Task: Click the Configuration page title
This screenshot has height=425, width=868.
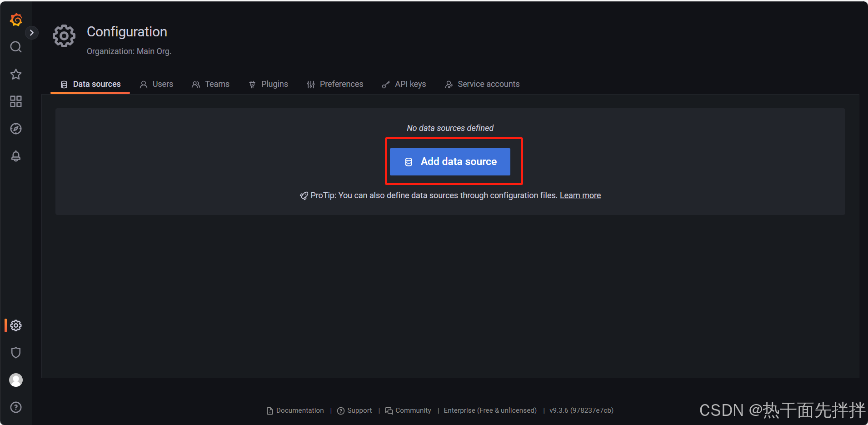Action: (x=127, y=32)
